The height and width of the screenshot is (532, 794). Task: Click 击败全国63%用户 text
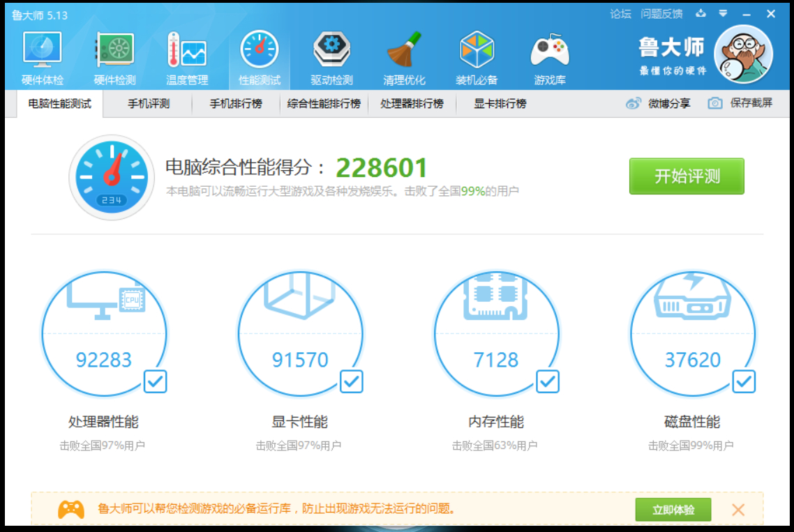coord(495,446)
